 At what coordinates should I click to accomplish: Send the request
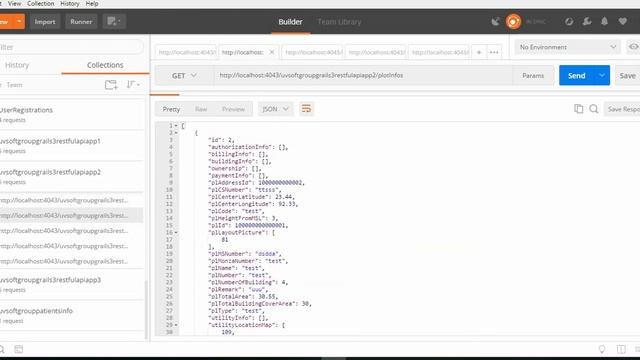coord(576,76)
